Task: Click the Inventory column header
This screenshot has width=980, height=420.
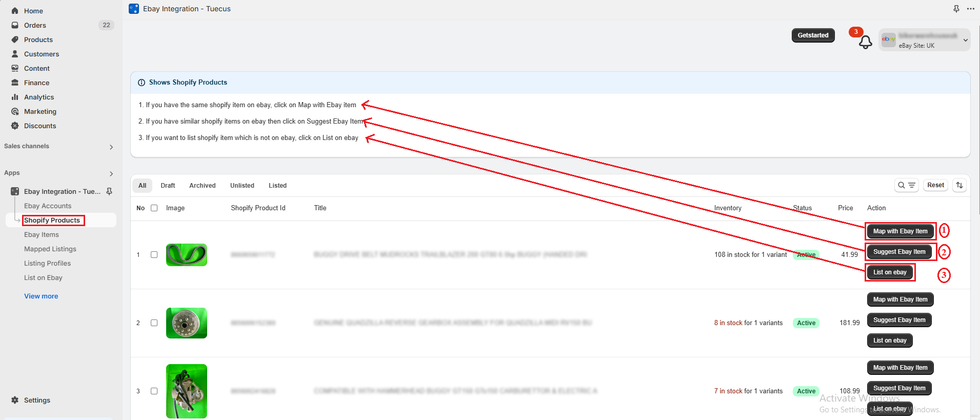Action: 728,208
